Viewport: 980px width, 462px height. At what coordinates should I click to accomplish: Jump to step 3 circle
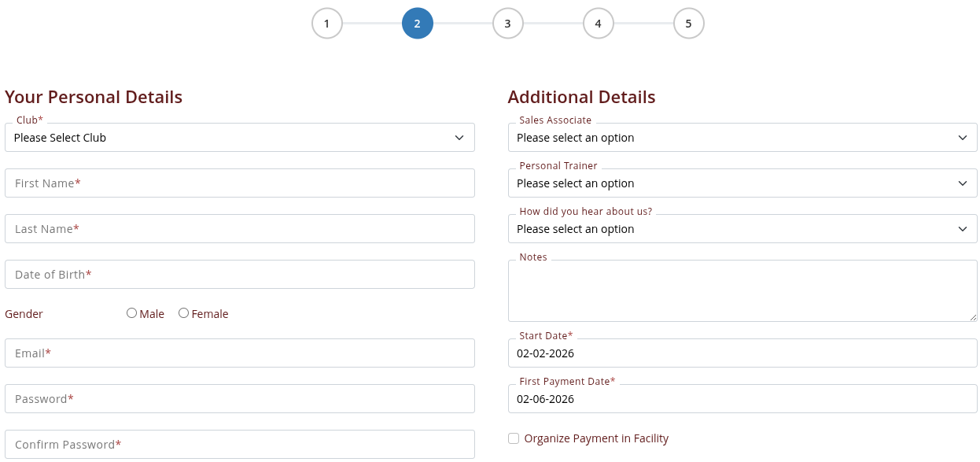(508, 24)
